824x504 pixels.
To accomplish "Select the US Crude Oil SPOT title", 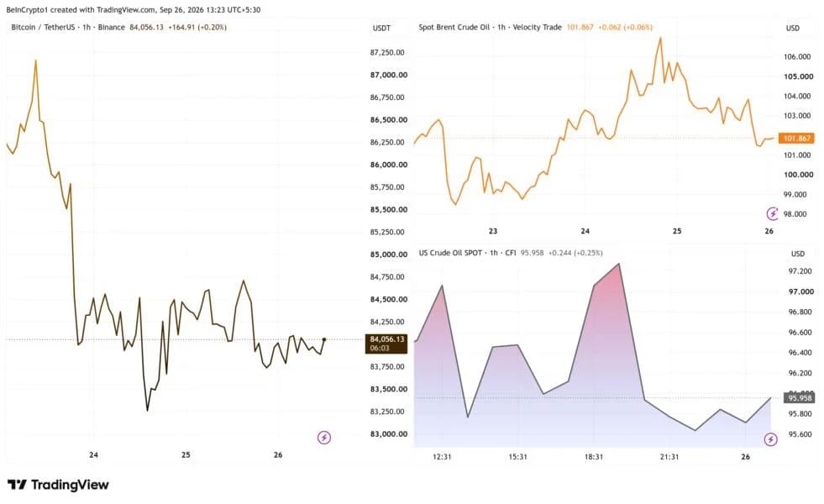I will pyautogui.click(x=450, y=253).
